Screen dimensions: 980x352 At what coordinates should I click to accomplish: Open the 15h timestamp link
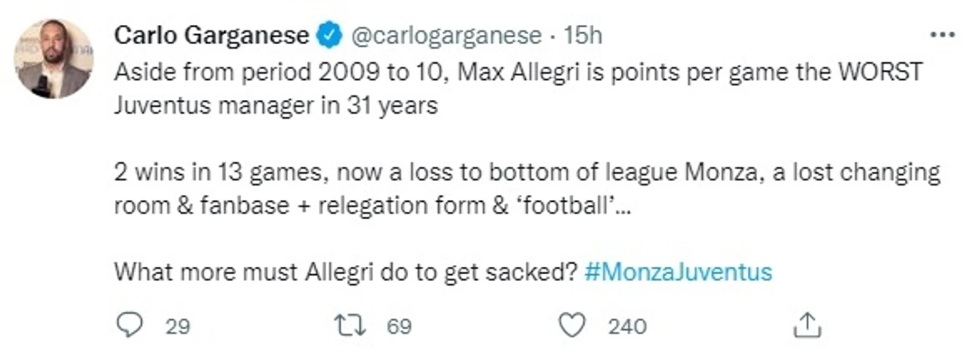[x=582, y=36]
